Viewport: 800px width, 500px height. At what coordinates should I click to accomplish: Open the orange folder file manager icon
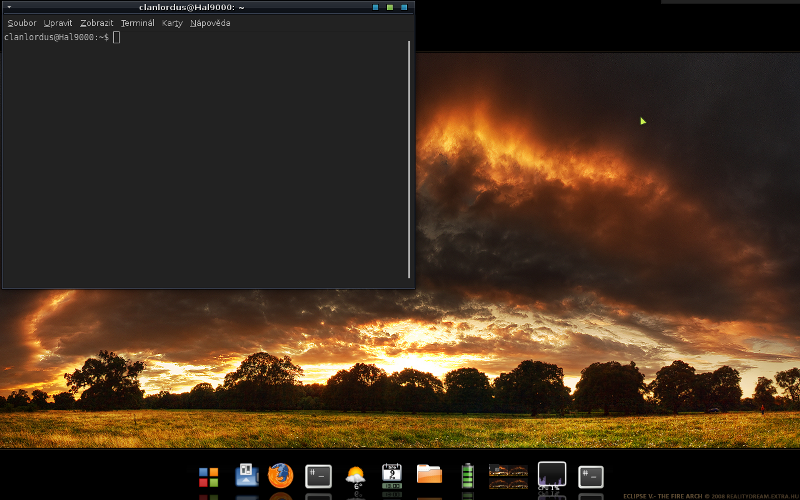pyautogui.click(x=430, y=473)
